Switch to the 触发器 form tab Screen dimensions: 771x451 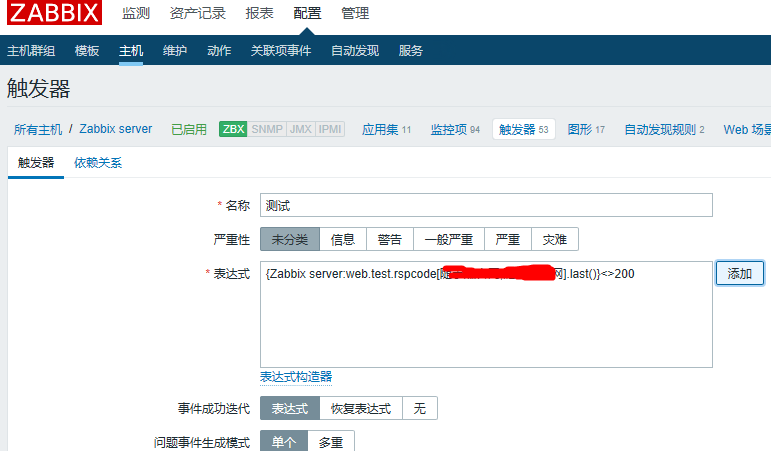click(x=36, y=163)
